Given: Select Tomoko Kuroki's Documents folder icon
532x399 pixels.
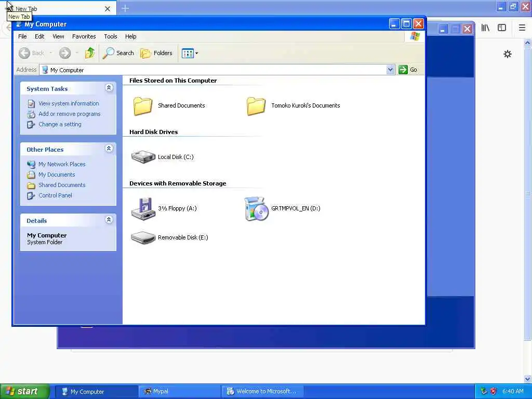Looking at the screenshot, I should click(256, 106).
